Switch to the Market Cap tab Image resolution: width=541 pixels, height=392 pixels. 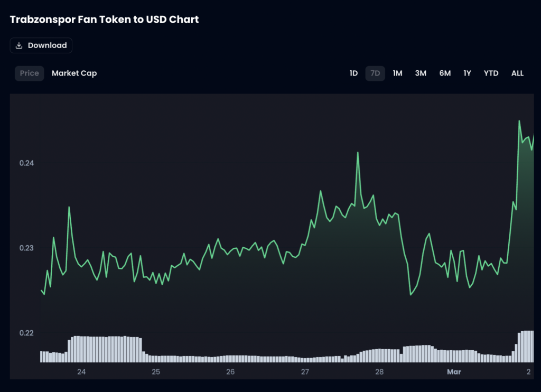[74, 73]
